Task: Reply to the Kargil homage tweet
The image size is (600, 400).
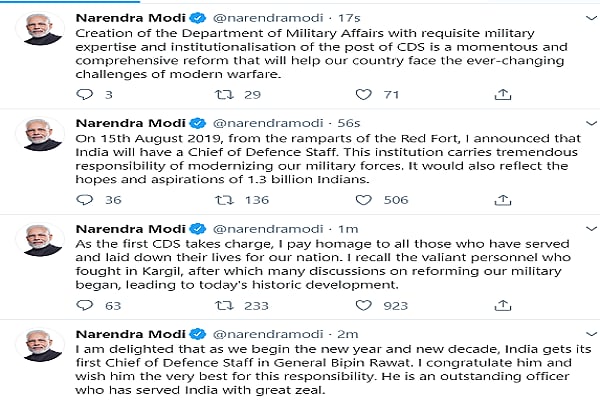Action: 85,305
